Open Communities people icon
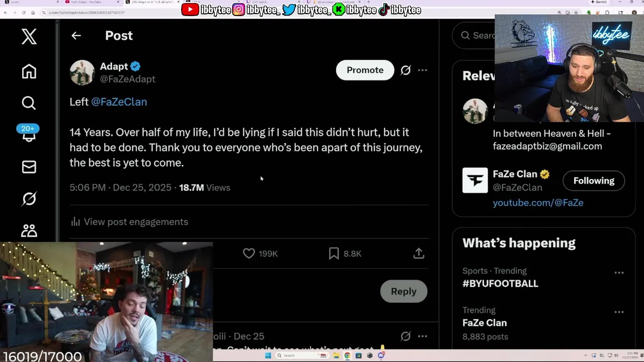The width and height of the screenshot is (644, 362). click(29, 230)
